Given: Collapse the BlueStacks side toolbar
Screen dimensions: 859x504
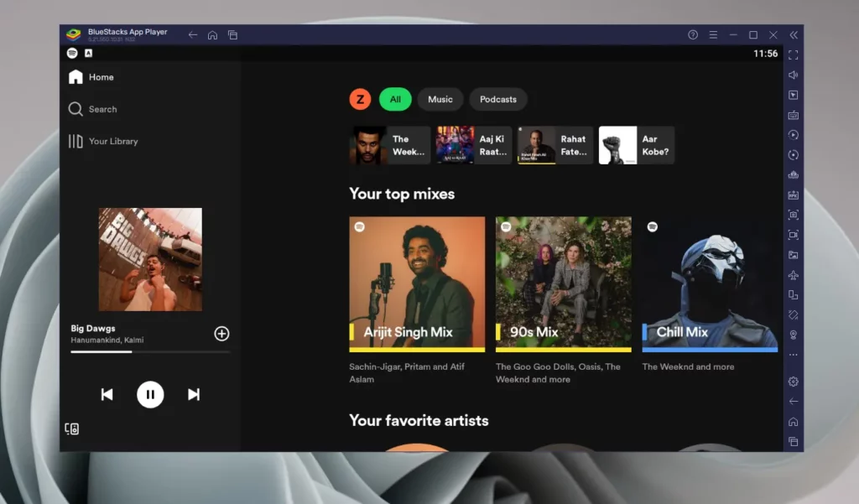Looking at the screenshot, I should [794, 35].
